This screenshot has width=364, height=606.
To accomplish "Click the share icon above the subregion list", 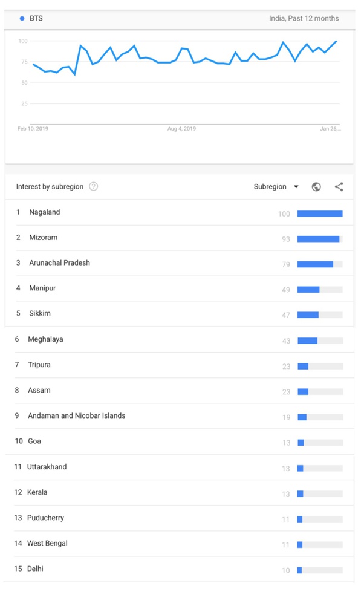I will pyautogui.click(x=339, y=187).
